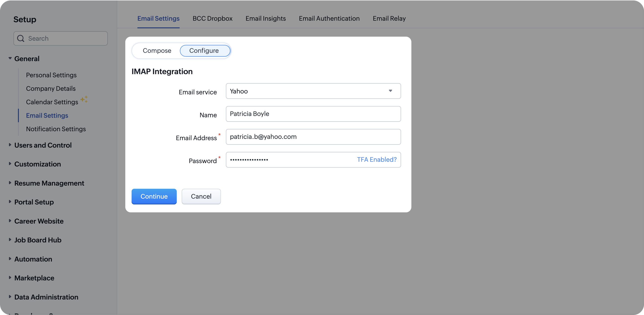
Task: Click the search magnifier icon
Action: [x=21, y=38]
